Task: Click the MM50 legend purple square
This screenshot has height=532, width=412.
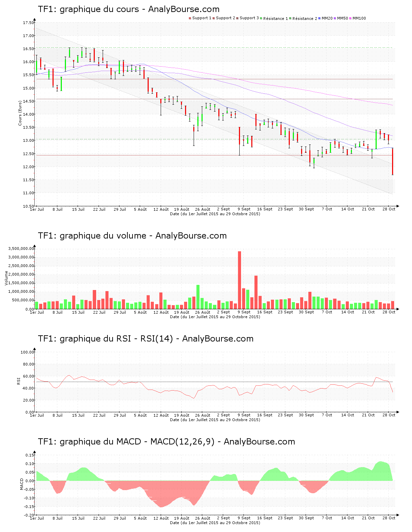Action: point(335,18)
